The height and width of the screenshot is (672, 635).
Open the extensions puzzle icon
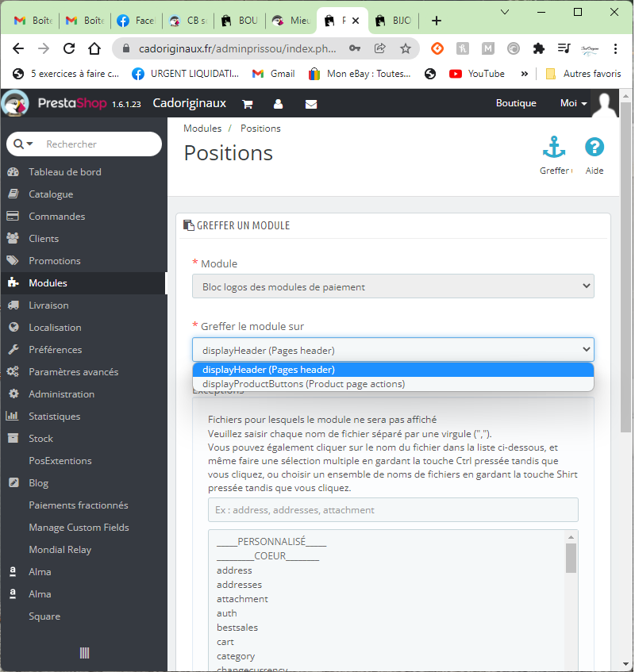click(x=540, y=48)
